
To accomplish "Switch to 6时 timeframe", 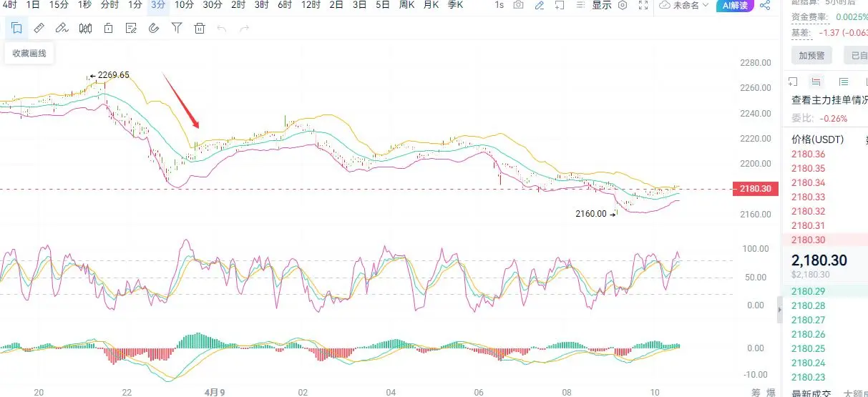I will 285,4.
